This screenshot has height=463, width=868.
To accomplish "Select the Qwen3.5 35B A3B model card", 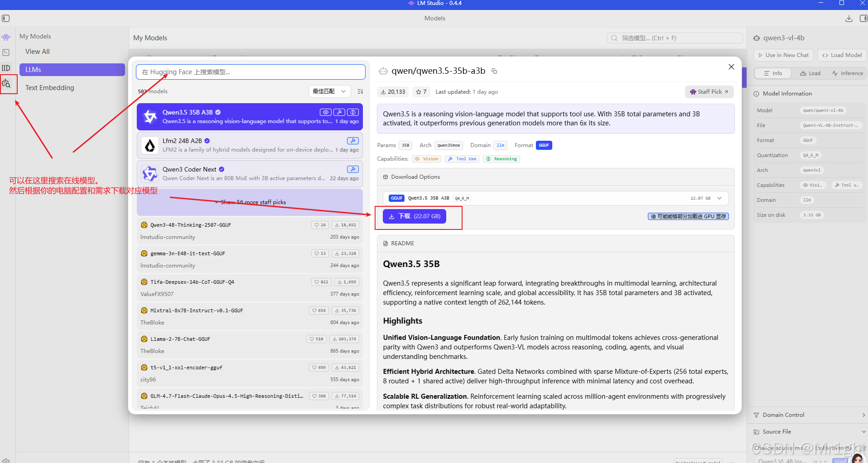I will pyautogui.click(x=250, y=117).
